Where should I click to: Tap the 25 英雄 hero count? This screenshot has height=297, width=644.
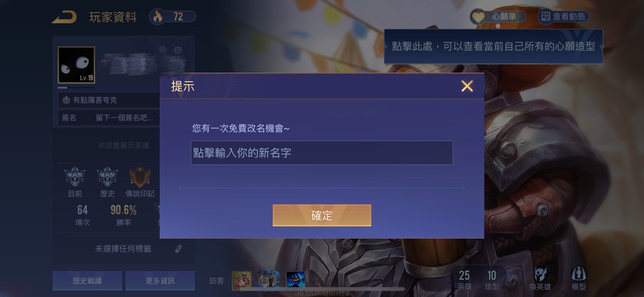(x=464, y=281)
